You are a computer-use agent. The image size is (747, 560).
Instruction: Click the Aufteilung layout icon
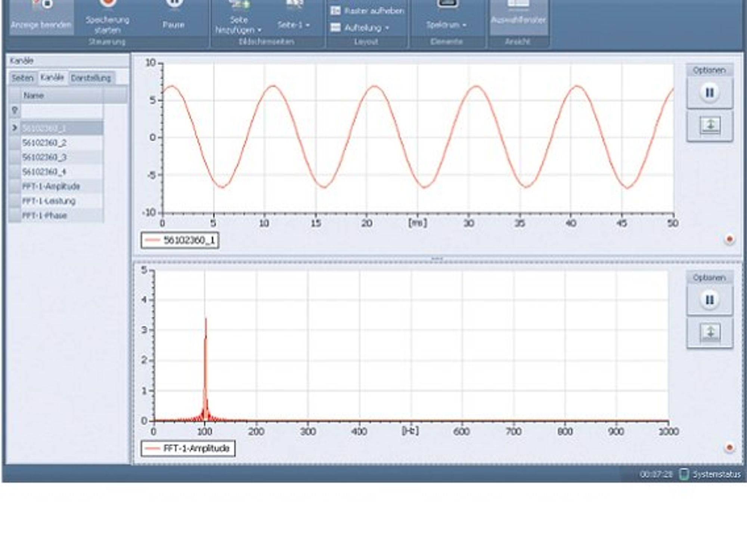335,28
